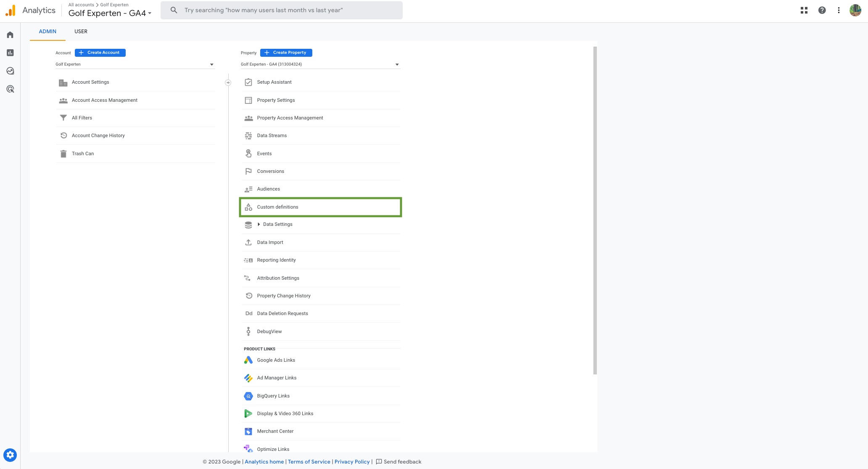
Task: Open the Privacy Policy link
Action: click(x=352, y=462)
